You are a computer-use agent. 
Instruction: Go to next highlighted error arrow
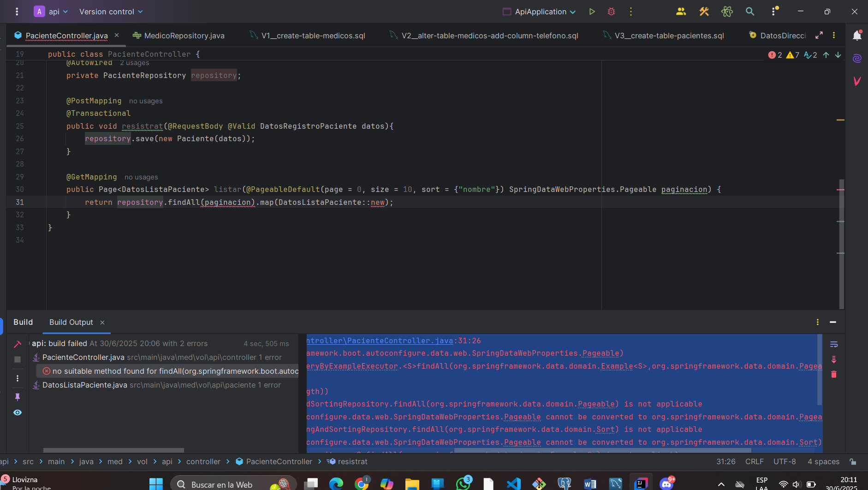coord(838,55)
